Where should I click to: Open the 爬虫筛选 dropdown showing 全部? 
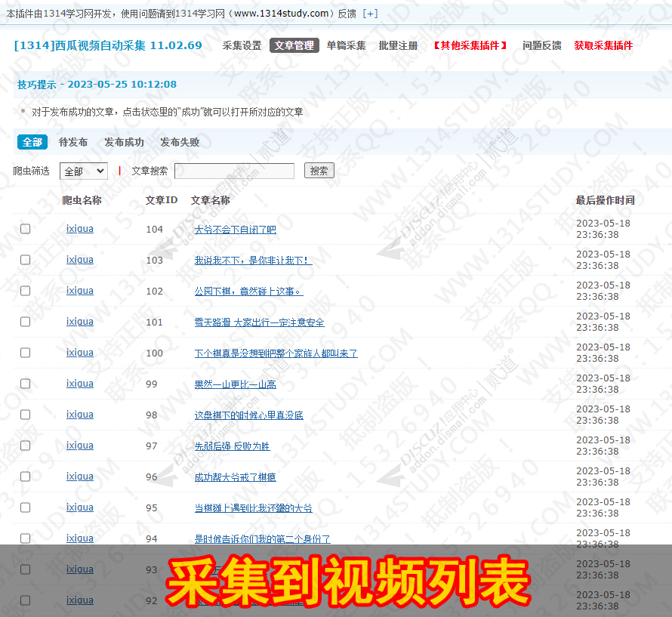tap(84, 171)
